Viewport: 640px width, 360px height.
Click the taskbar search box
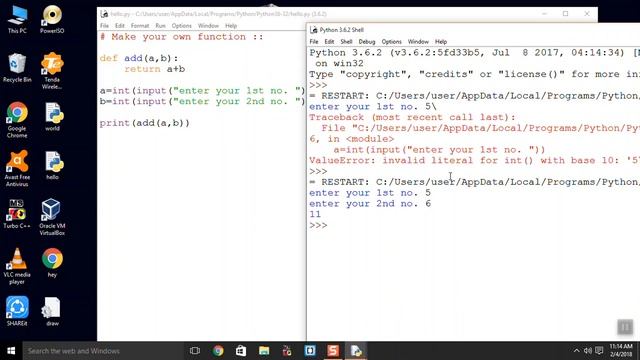pyautogui.click(x=102, y=351)
